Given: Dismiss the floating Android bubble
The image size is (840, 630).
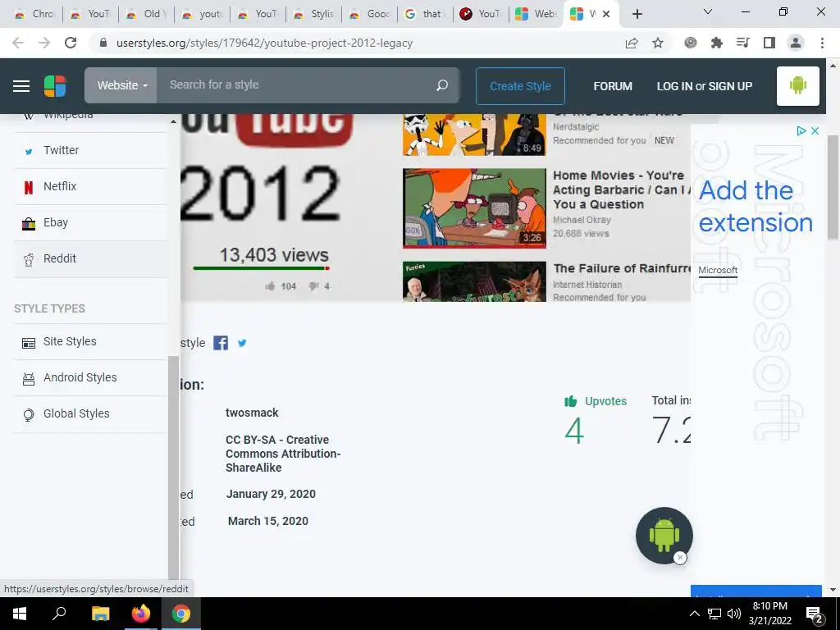Looking at the screenshot, I should 680,558.
